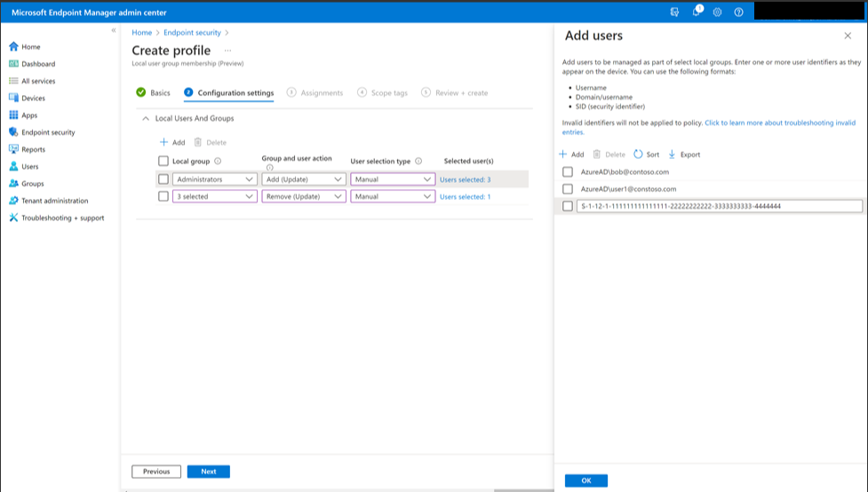Image resolution: width=868 pixels, height=492 pixels.
Task: Export the Add users list
Action: click(x=684, y=155)
